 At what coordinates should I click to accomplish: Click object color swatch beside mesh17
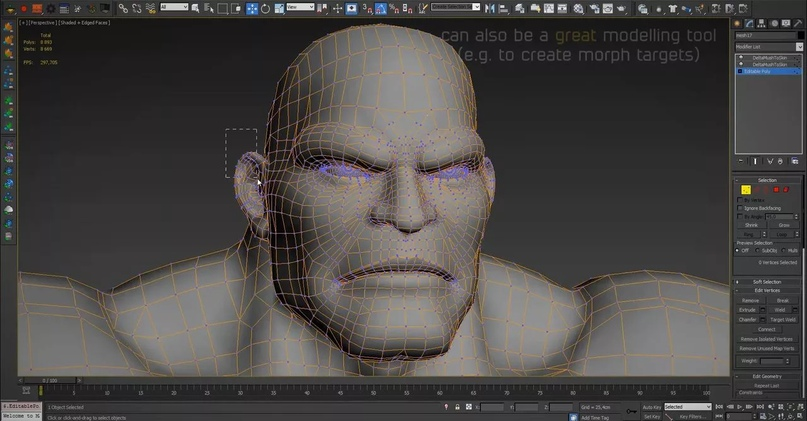pos(799,36)
